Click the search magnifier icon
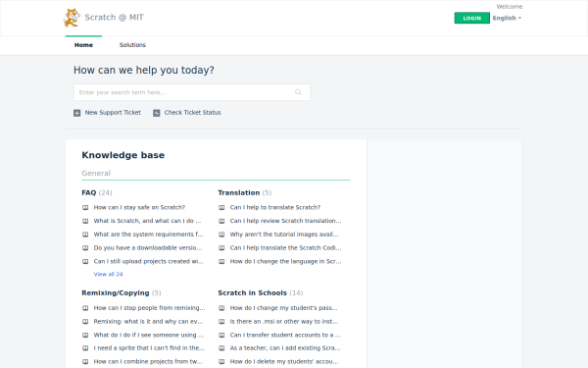Viewport: 588px width, 368px height. [298, 92]
